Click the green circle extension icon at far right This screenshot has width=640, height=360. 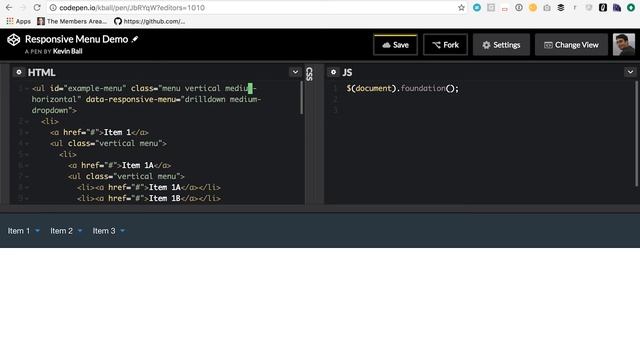click(x=631, y=8)
